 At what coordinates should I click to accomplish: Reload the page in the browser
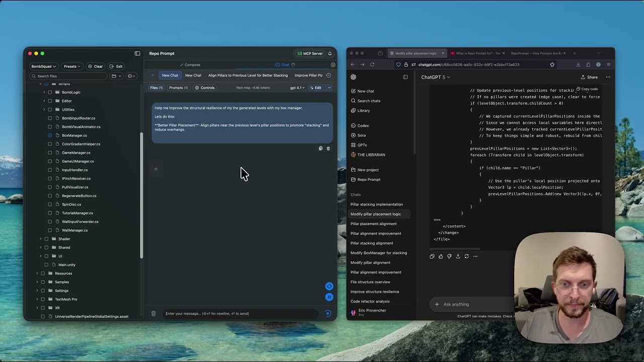372,64
